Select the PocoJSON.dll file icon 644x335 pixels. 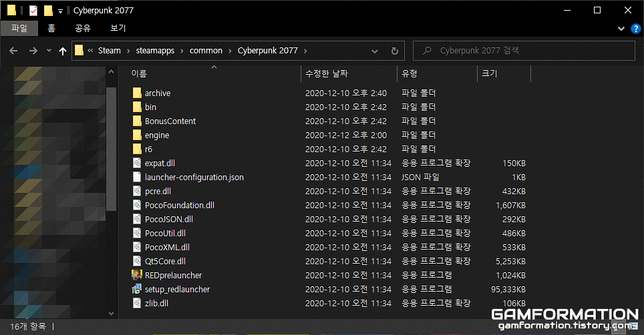click(137, 219)
